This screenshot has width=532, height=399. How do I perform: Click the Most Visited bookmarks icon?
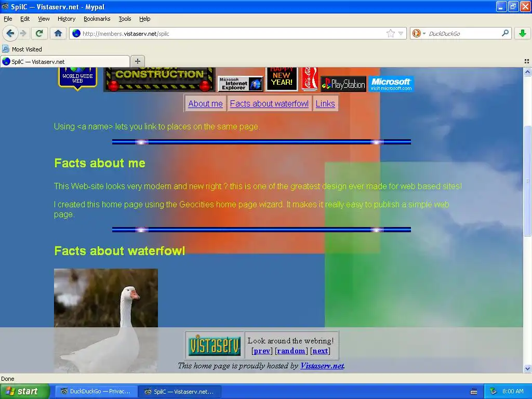click(6, 49)
